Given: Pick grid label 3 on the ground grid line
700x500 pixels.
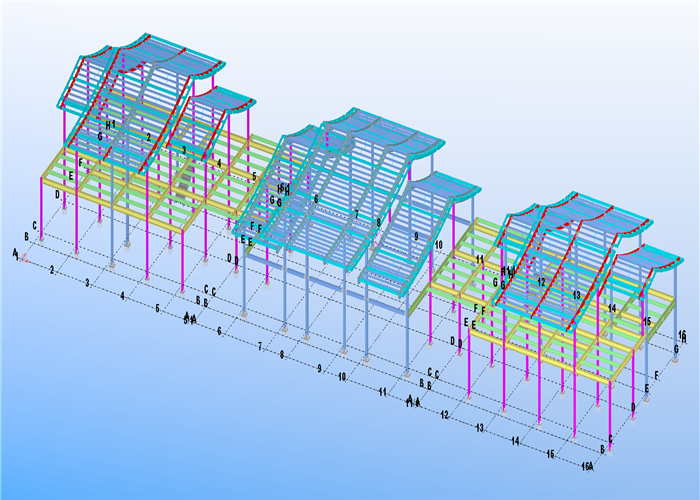Looking at the screenshot, I should [x=88, y=283].
